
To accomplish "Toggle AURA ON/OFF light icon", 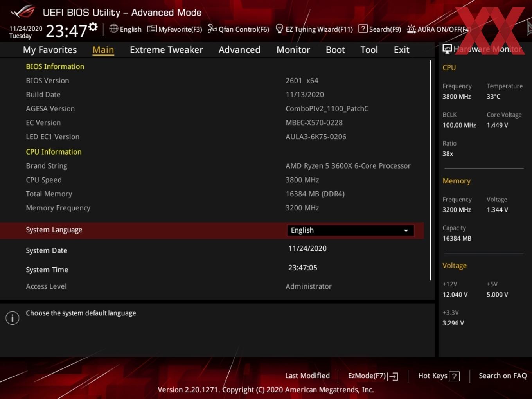I will (x=411, y=29).
